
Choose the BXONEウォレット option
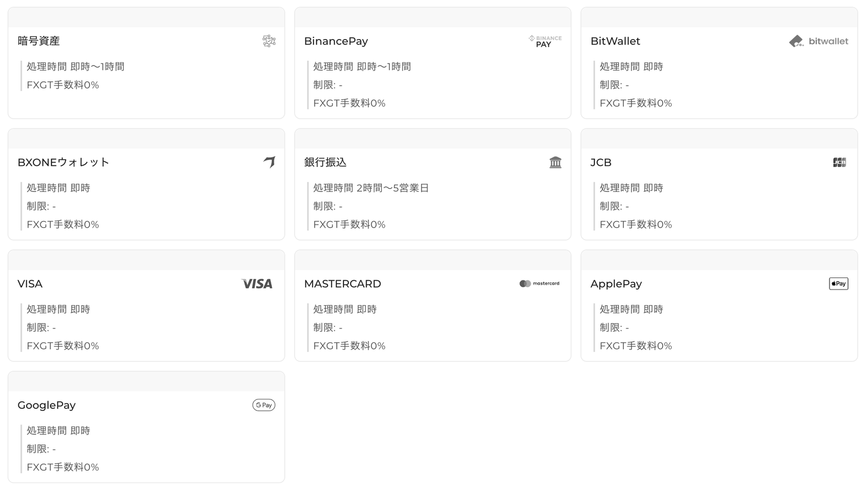coord(63,162)
